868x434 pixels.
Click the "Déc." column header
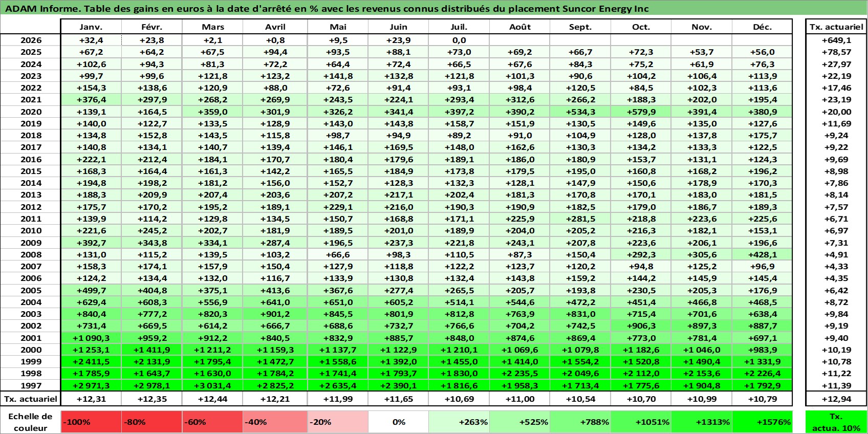[762, 27]
